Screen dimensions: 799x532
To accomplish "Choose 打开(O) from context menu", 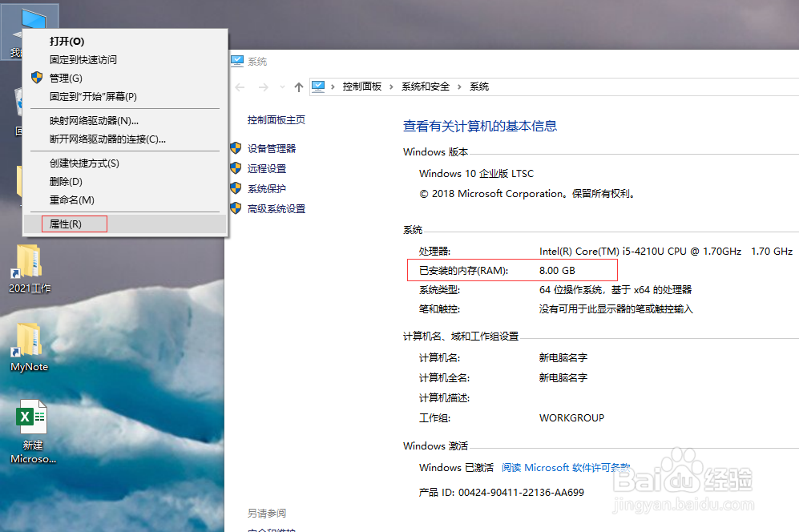I will click(125, 42).
